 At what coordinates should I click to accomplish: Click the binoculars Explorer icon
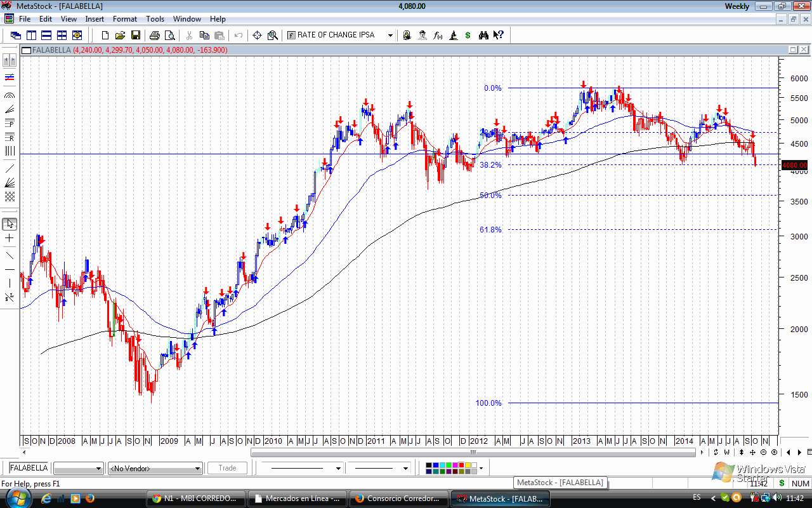click(483, 36)
